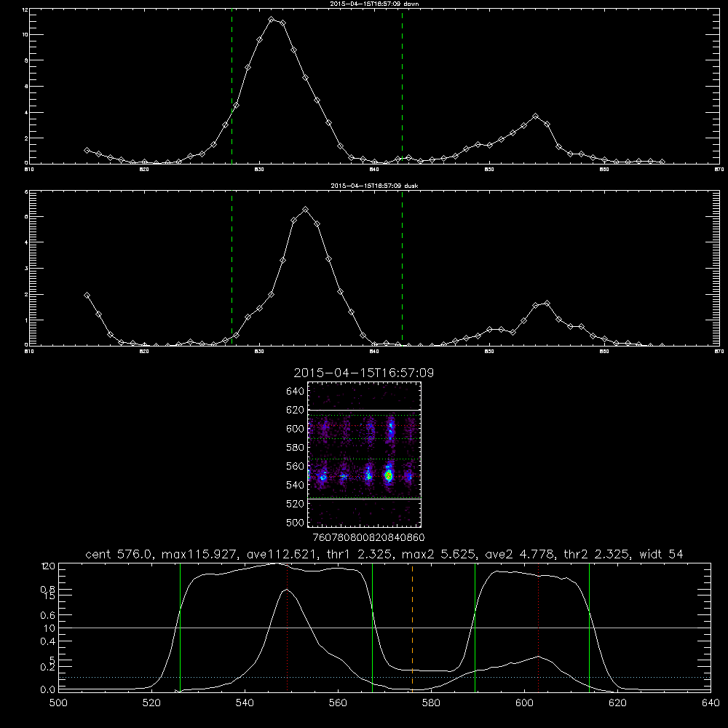The height and width of the screenshot is (728, 728).
Task: Click the red dotted line near 603 in the bottom plot
Action: click(x=539, y=628)
